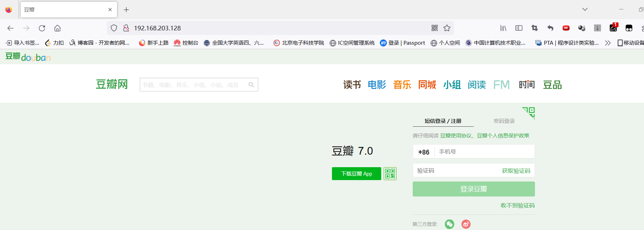Open the 个人空间 bookmark

445,43
